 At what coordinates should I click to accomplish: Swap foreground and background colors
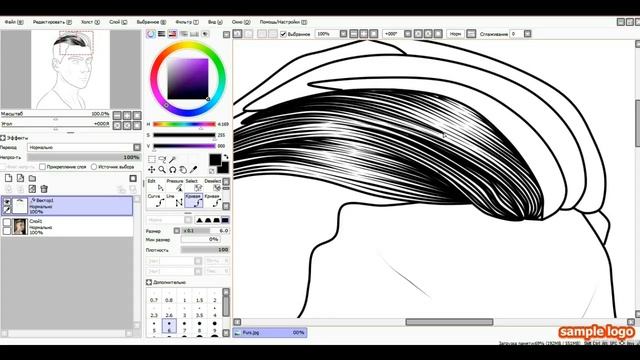coord(226,157)
